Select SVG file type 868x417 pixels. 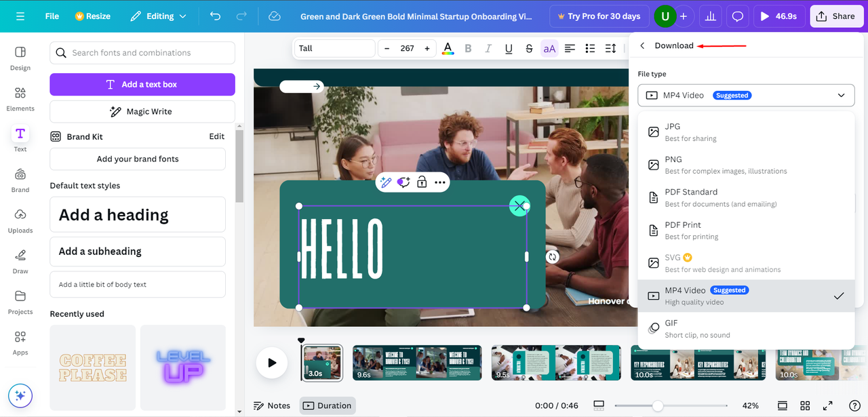(746, 263)
